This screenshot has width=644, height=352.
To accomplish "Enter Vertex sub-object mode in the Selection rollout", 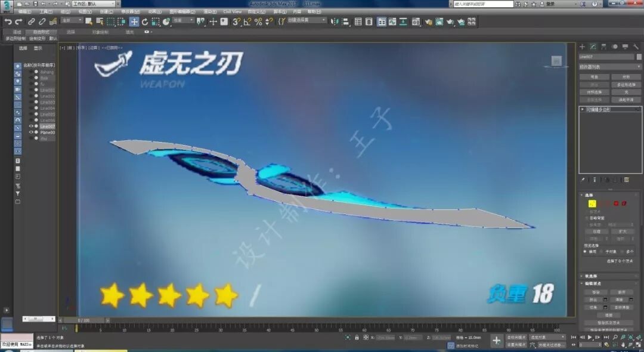I will [592, 203].
